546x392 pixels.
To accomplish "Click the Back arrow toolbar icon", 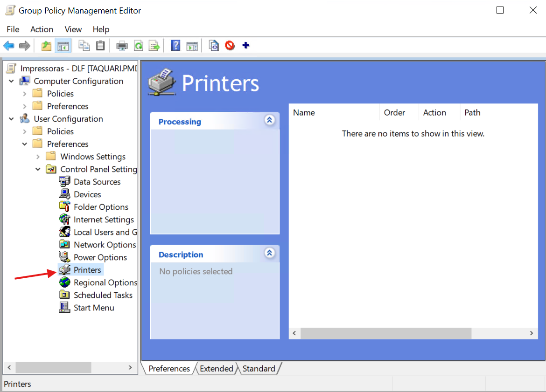I will click(8, 46).
